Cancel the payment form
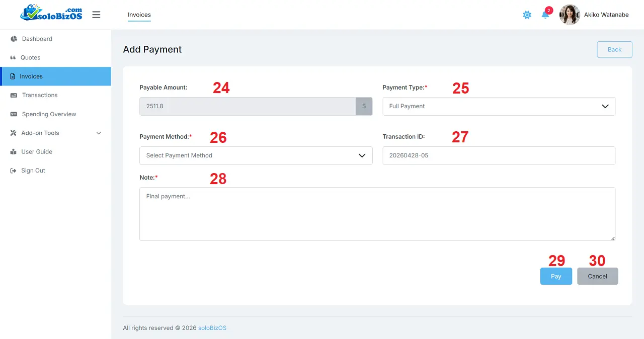Image resolution: width=644 pixels, height=339 pixels. click(x=597, y=276)
